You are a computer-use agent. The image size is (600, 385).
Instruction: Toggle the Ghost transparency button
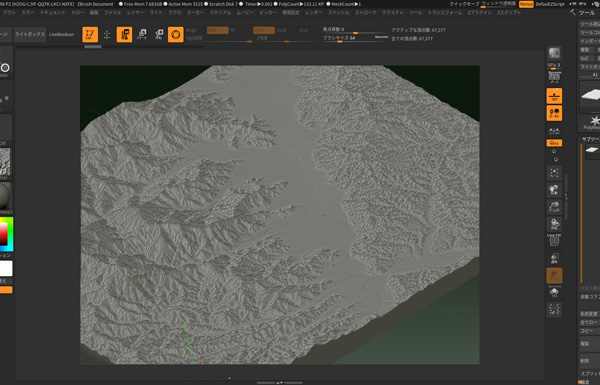click(554, 276)
